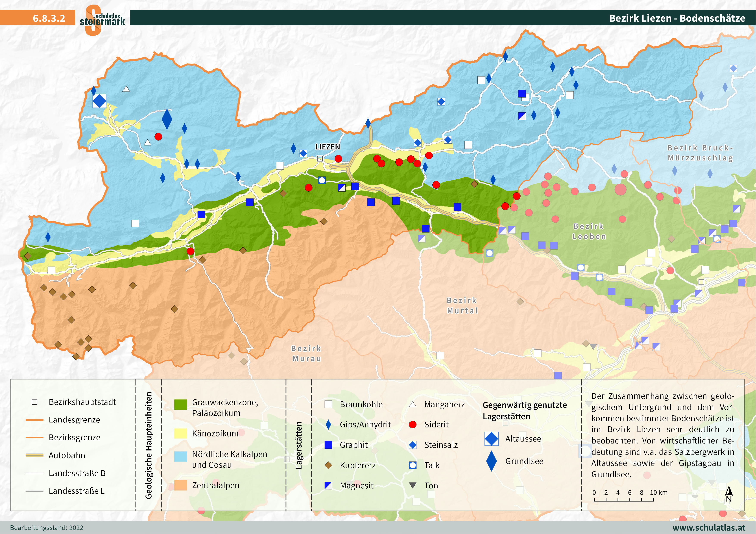Viewport: 756px width, 534px height.
Task: Click the Manganerz triangle legend icon
Action: (x=413, y=405)
